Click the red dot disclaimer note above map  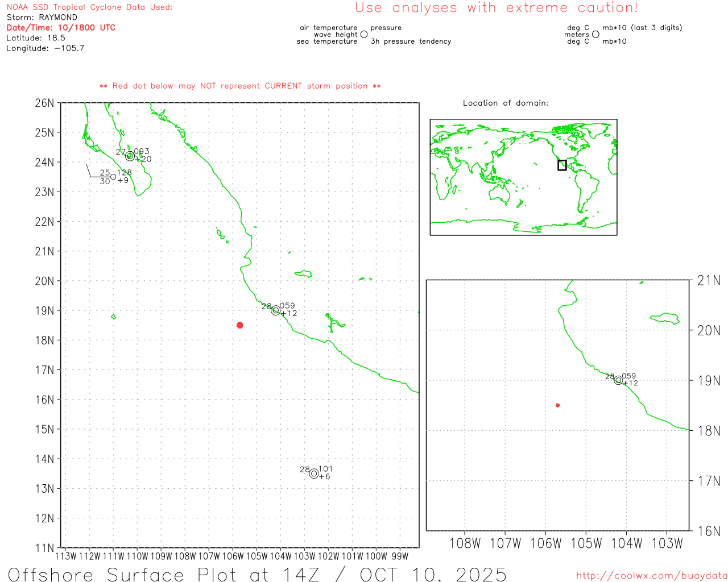[x=240, y=86]
